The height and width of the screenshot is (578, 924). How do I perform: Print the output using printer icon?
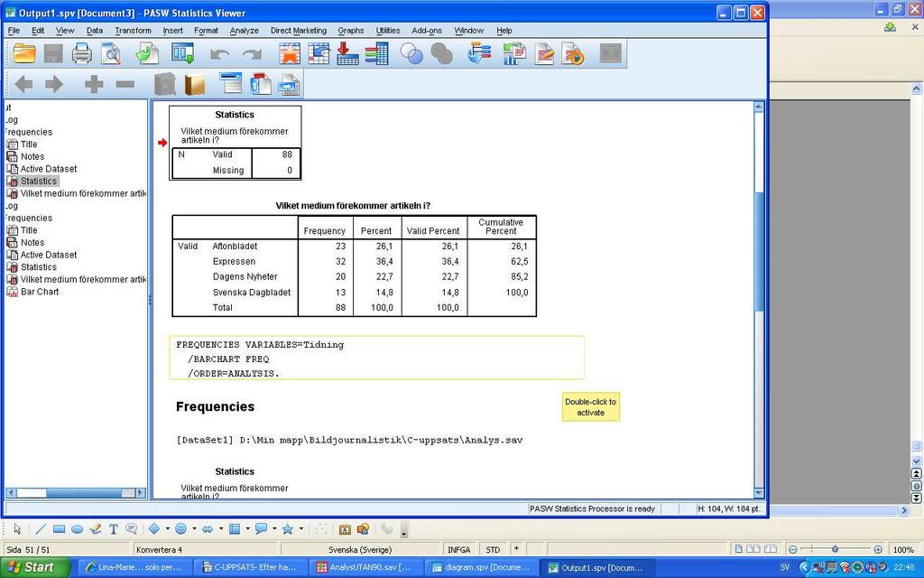pos(82,53)
